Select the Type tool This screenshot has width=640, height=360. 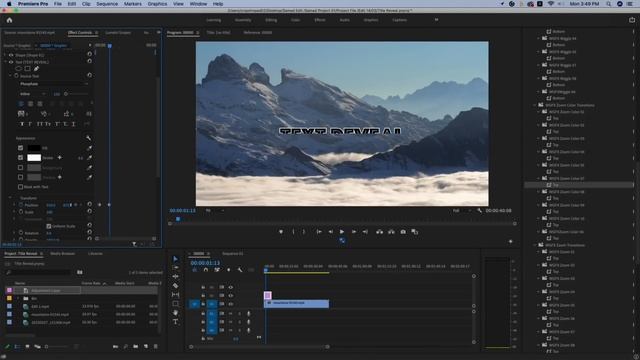tap(176, 322)
